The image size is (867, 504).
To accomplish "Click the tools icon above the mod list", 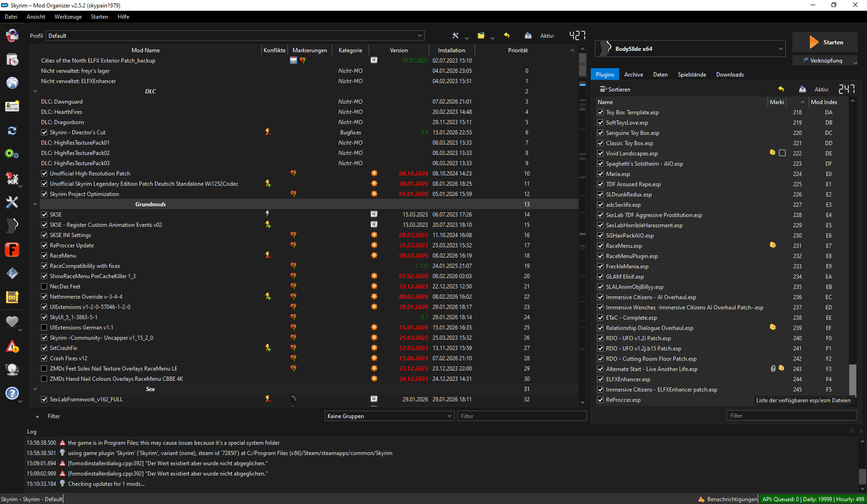I will 455,36.
